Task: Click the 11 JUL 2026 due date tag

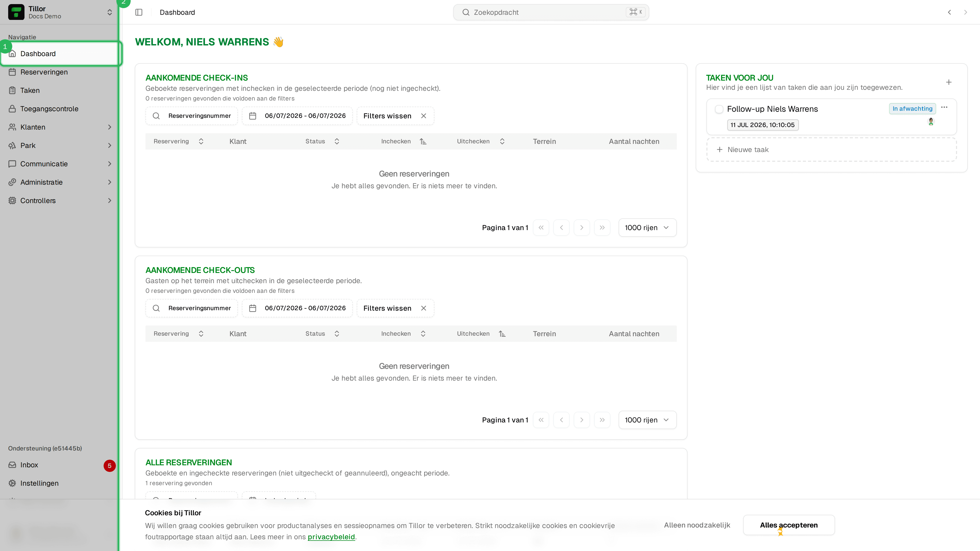Action: click(763, 125)
